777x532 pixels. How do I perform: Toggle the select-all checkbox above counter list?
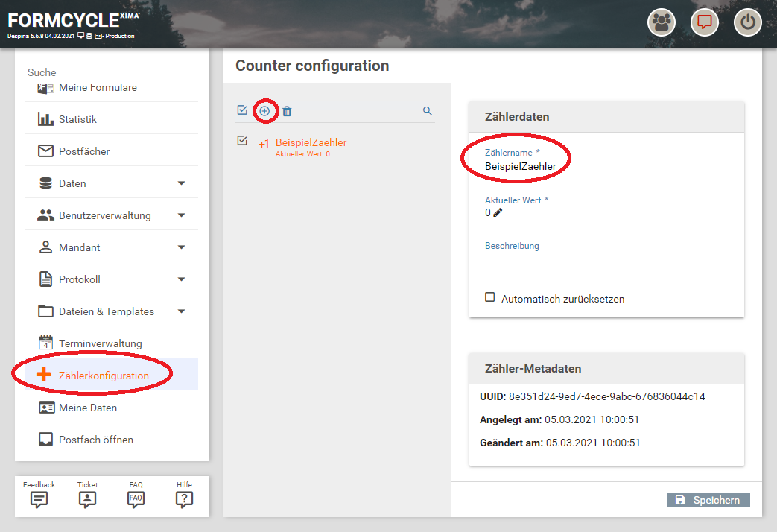click(x=242, y=110)
